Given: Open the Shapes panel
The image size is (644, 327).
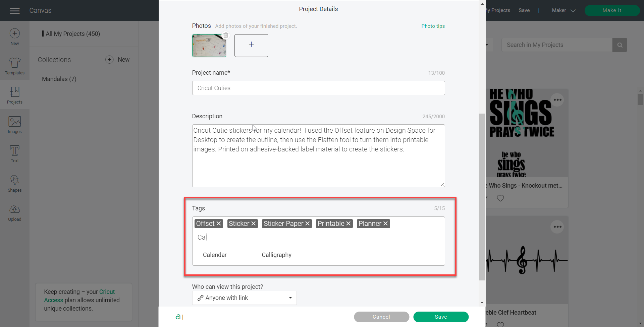Looking at the screenshot, I should [14, 183].
